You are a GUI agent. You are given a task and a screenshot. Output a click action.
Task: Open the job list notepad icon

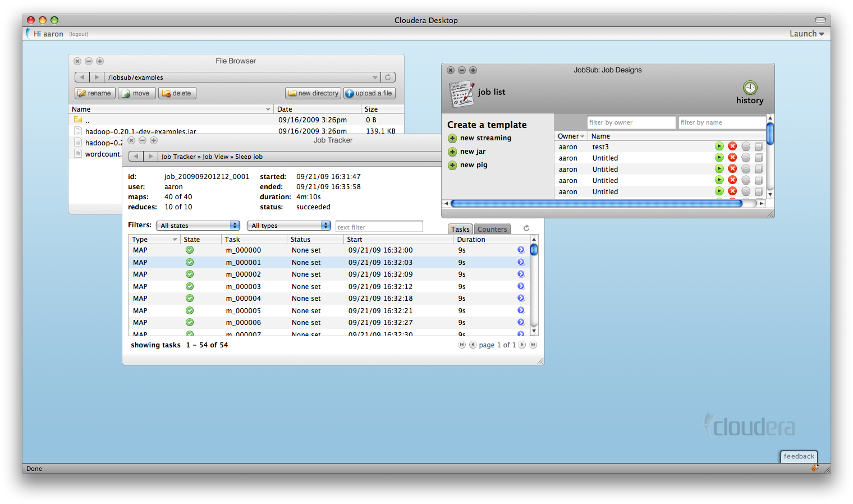[x=462, y=94]
